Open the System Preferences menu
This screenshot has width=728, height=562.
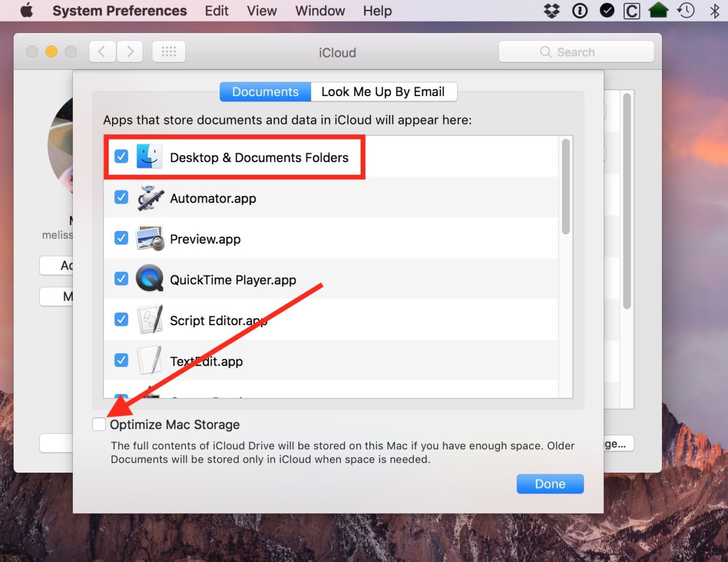tap(119, 11)
